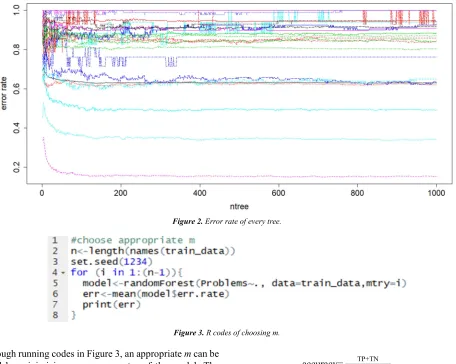The image size is (456, 364).
Task: Click line number 3 in the code gutter
Action: [55, 262]
